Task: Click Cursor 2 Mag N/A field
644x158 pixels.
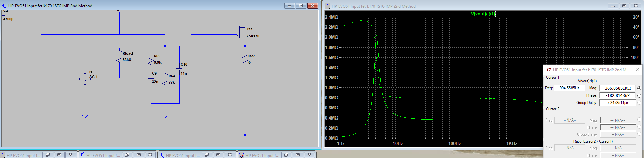Action: pyautogui.click(x=617, y=120)
